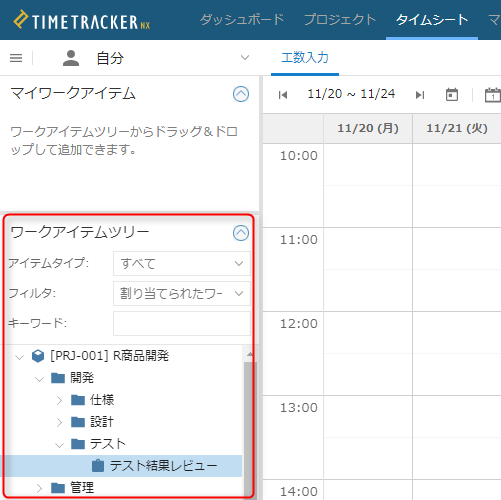Collapse the ワークアイテムツリー panel
This screenshot has width=501, height=500.
click(241, 233)
